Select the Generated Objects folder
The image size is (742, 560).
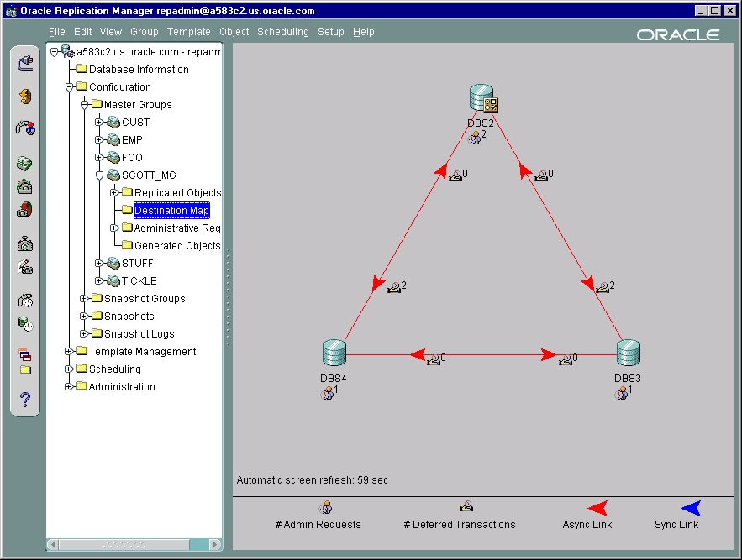176,246
